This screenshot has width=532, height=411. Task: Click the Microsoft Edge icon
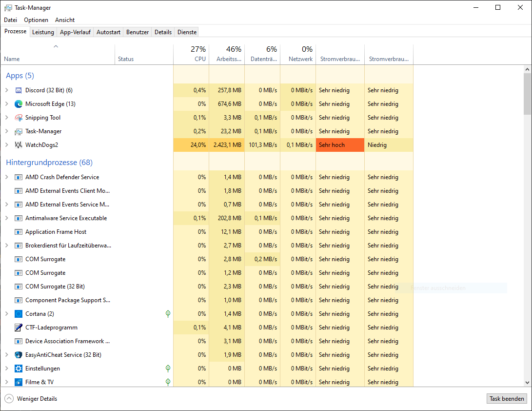coord(19,104)
